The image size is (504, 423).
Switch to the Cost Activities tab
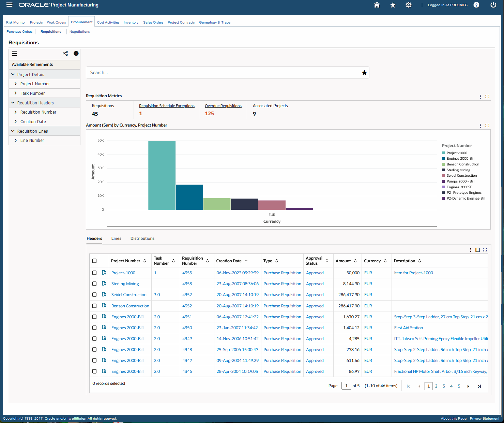point(108,23)
